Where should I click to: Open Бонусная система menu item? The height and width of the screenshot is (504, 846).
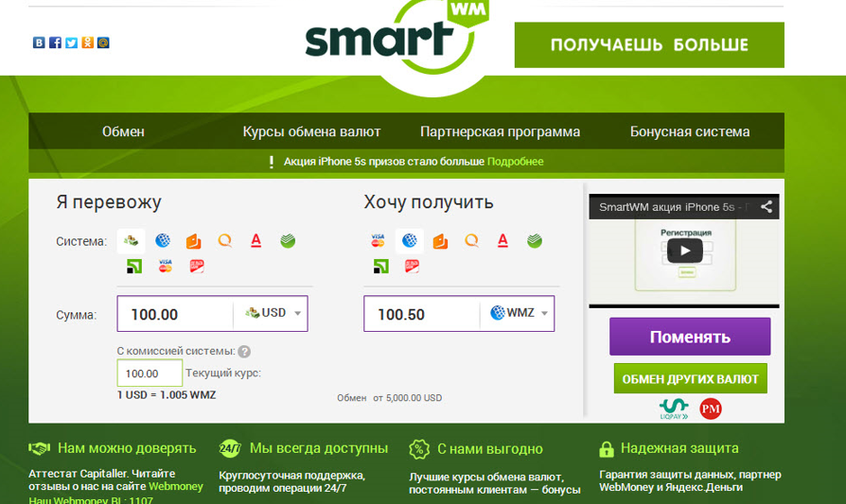[x=690, y=131]
